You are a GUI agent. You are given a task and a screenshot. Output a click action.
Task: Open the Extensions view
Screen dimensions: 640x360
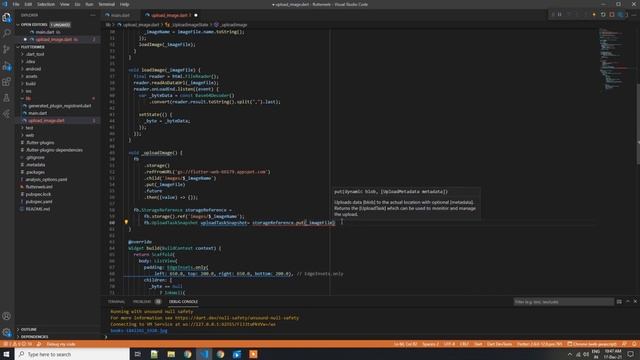[x=7, y=82]
